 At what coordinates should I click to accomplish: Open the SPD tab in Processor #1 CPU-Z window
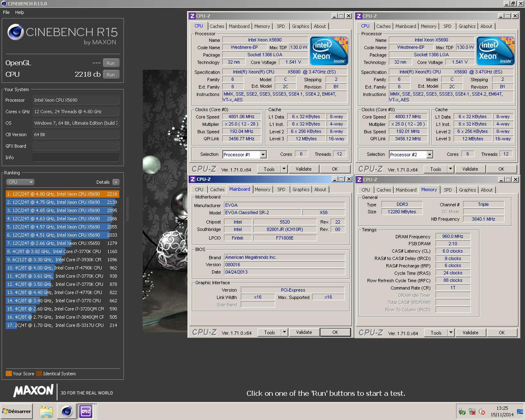(x=281, y=26)
